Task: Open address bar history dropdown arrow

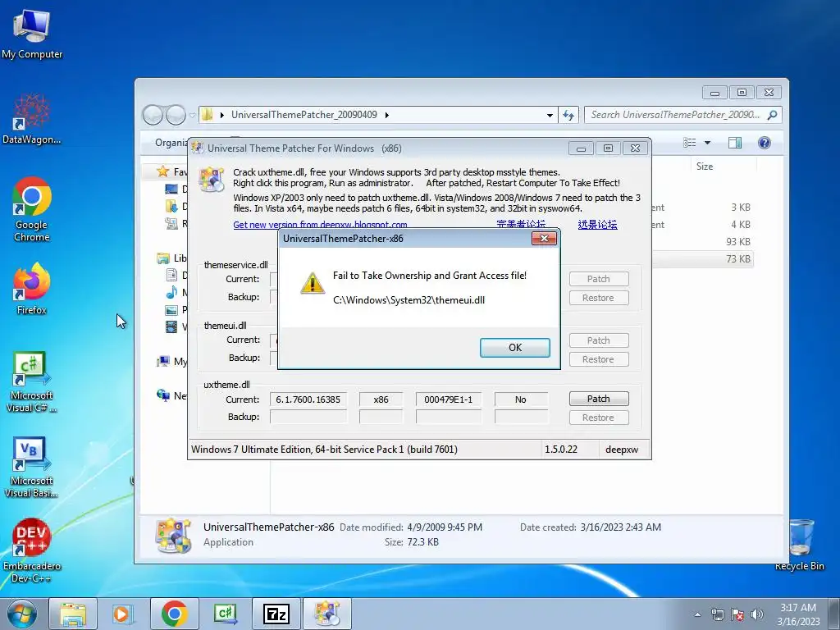Action: pyautogui.click(x=550, y=115)
